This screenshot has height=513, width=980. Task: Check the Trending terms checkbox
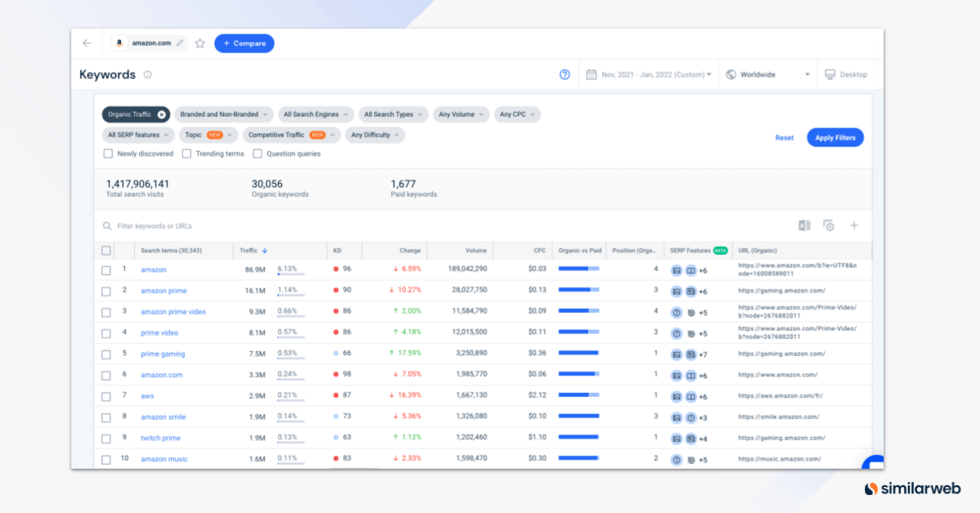[187, 154]
